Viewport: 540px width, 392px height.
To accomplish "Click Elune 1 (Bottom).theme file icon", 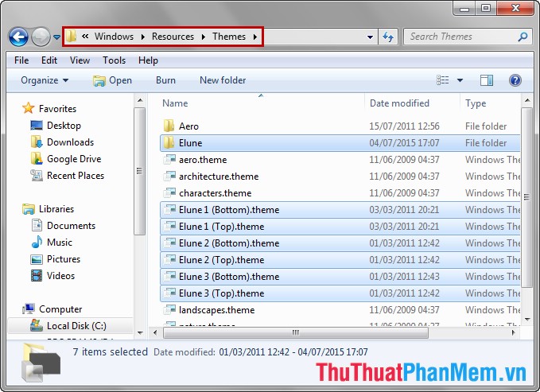I will pyautogui.click(x=169, y=209).
